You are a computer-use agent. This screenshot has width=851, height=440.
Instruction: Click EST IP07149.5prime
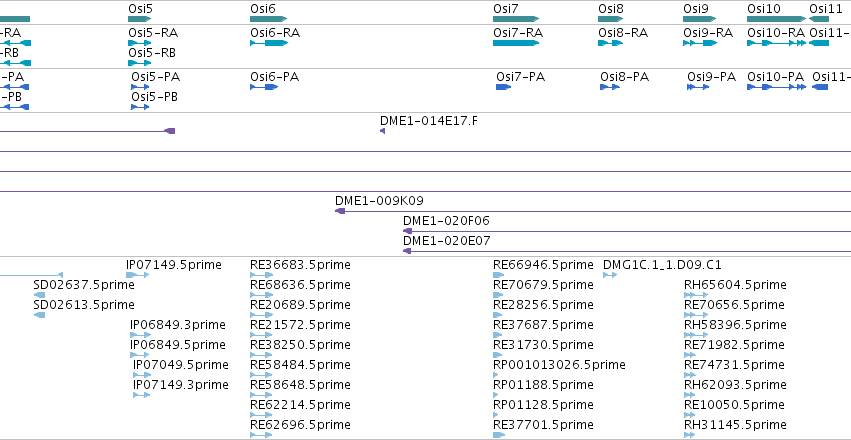[137, 275]
